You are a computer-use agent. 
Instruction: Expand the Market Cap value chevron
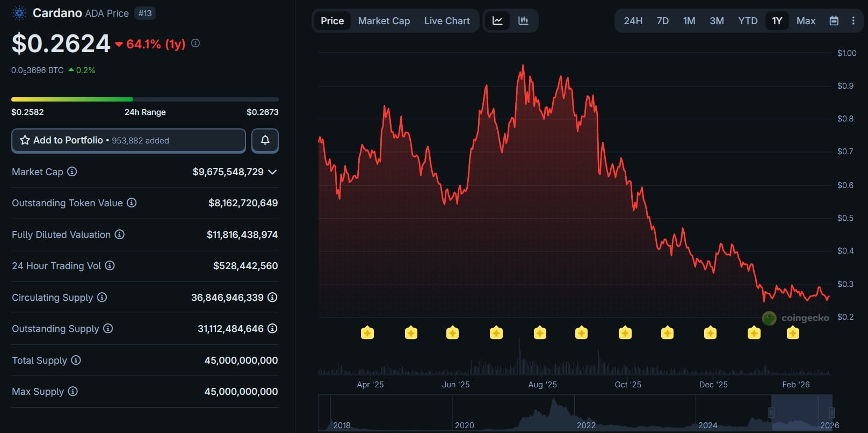click(x=272, y=172)
